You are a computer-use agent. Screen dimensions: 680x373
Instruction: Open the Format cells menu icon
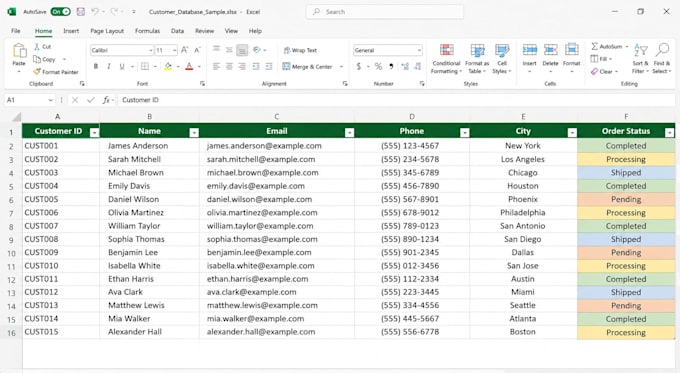click(x=572, y=50)
